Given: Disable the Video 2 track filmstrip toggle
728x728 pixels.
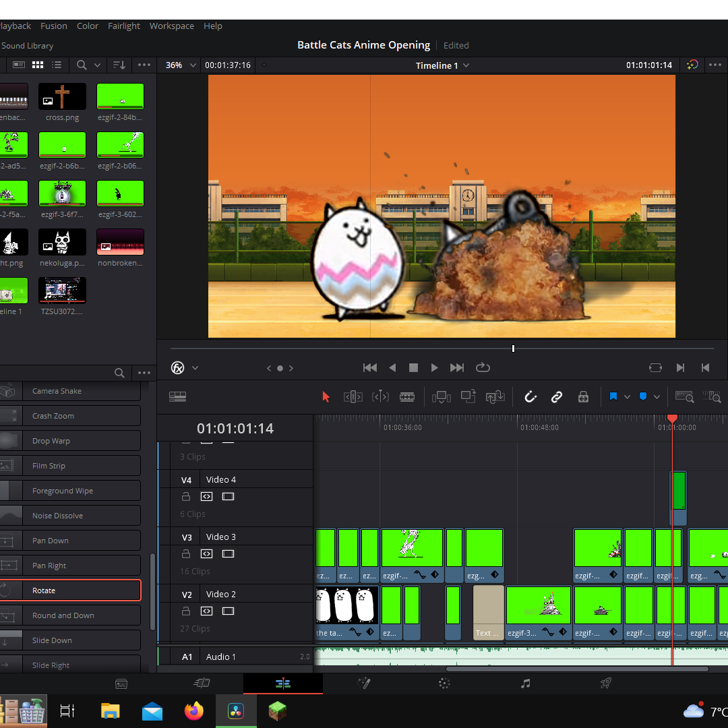Looking at the screenshot, I should click(228, 611).
